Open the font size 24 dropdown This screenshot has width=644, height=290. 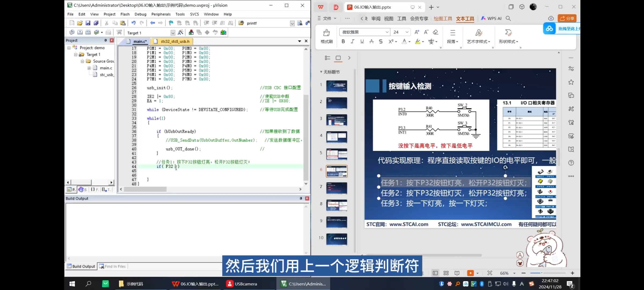click(407, 32)
